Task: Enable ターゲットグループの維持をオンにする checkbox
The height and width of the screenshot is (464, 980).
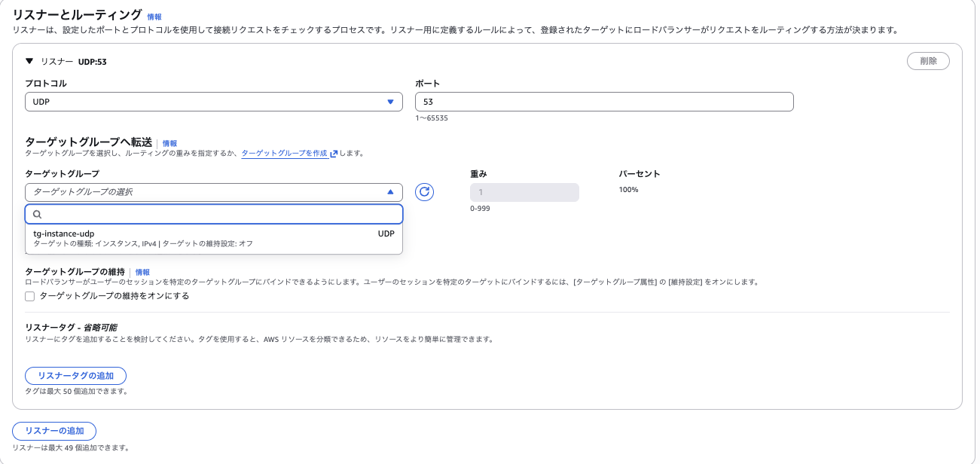Action: coord(29,296)
